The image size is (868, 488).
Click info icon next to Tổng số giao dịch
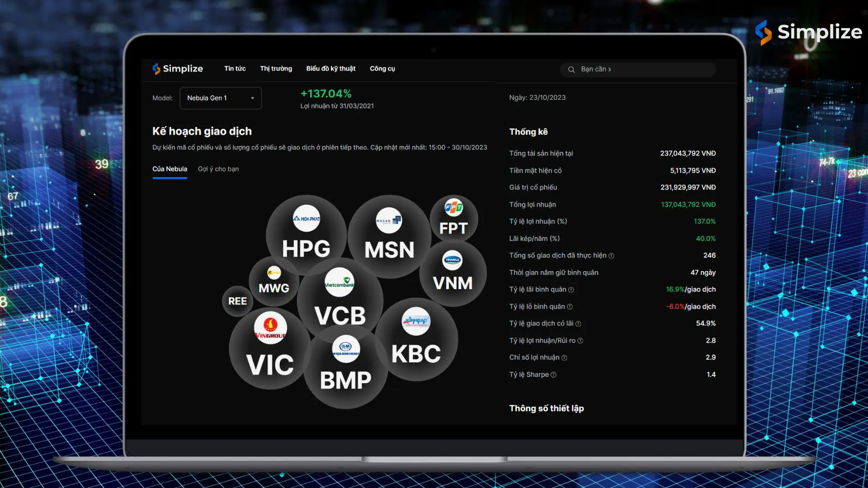611,256
